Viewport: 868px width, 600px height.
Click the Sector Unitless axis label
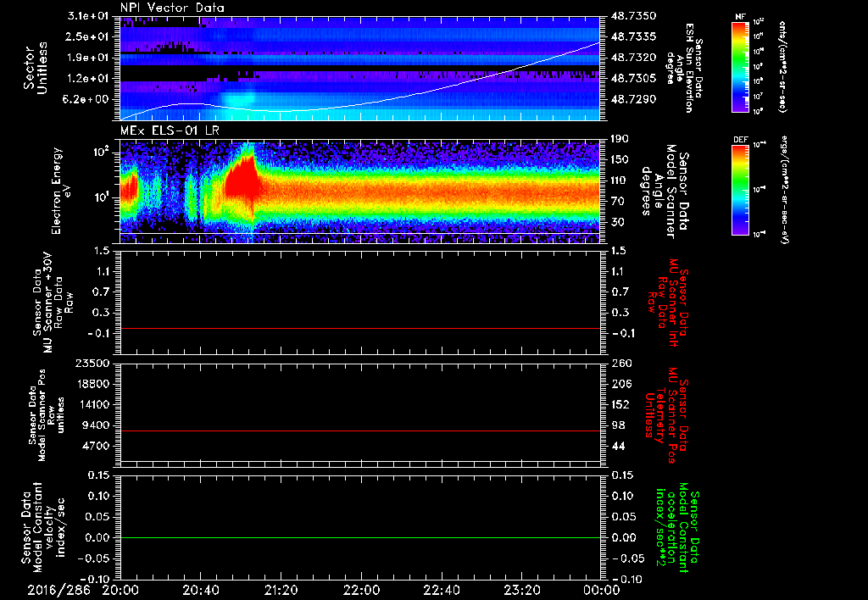(36, 68)
